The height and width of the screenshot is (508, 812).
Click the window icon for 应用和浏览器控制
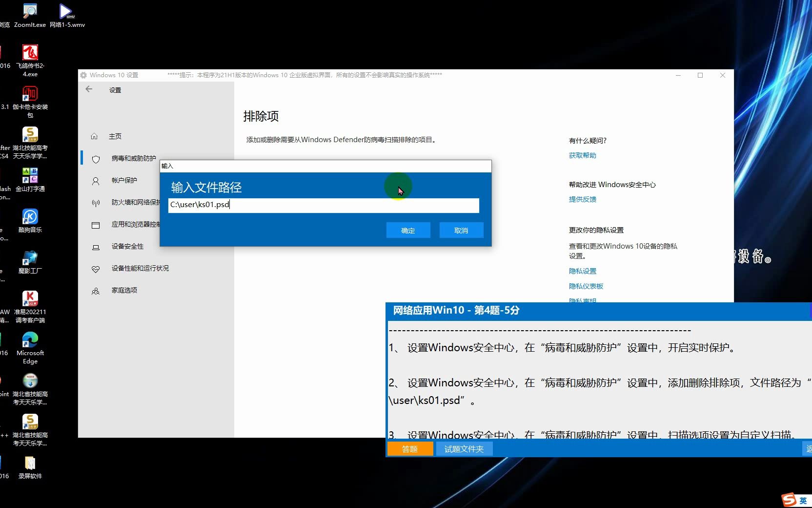point(96,225)
